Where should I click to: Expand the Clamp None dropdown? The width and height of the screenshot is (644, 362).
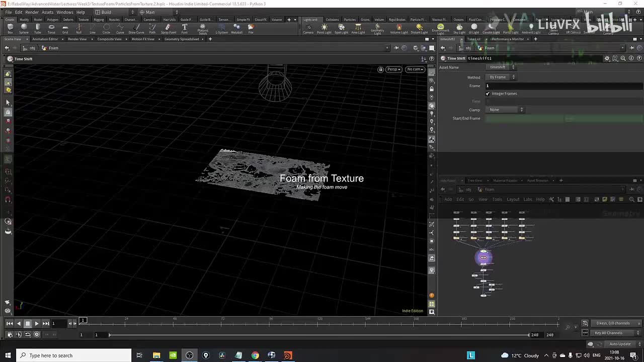pos(506,110)
